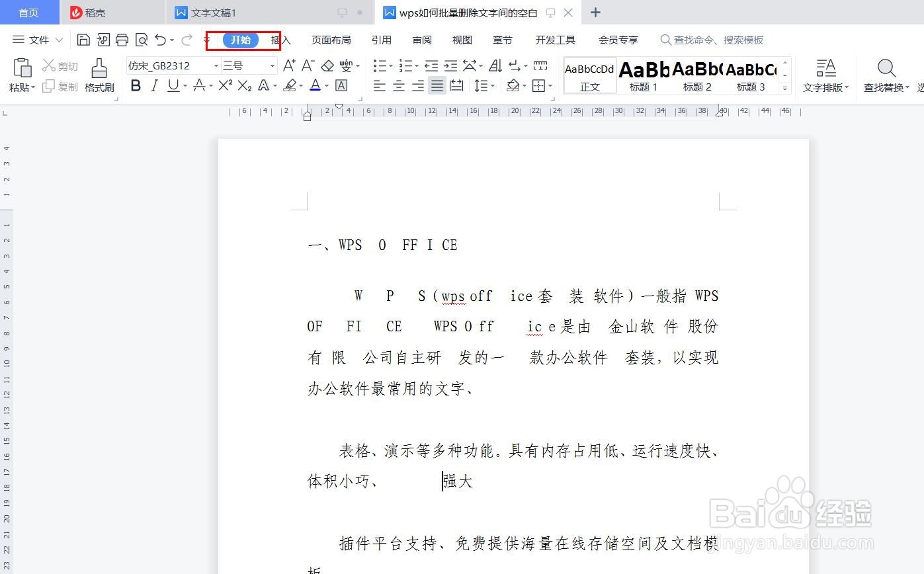
Task: Apply the 正文 style
Action: pos(589,75)
